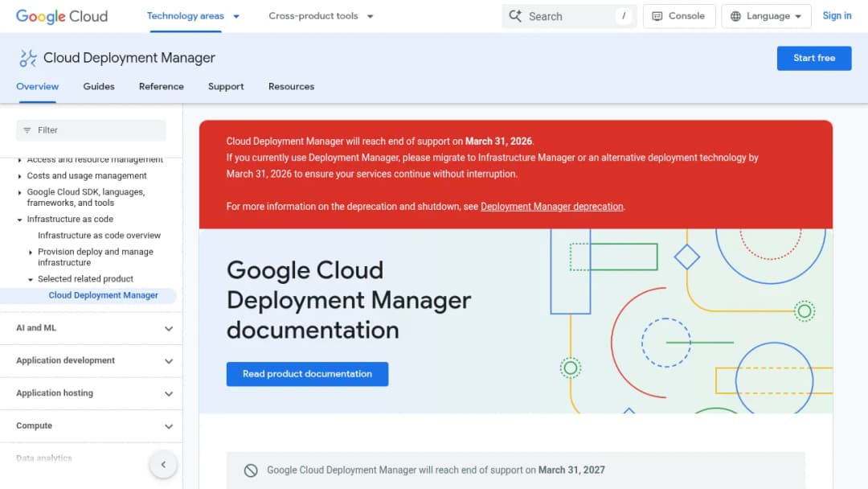Click the slash keyboard shortcut badge in search

tap(624, 16)
